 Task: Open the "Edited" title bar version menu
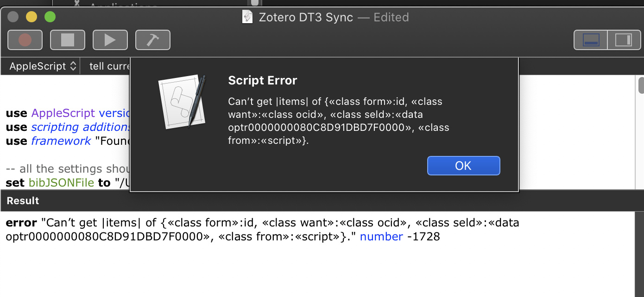391,18
